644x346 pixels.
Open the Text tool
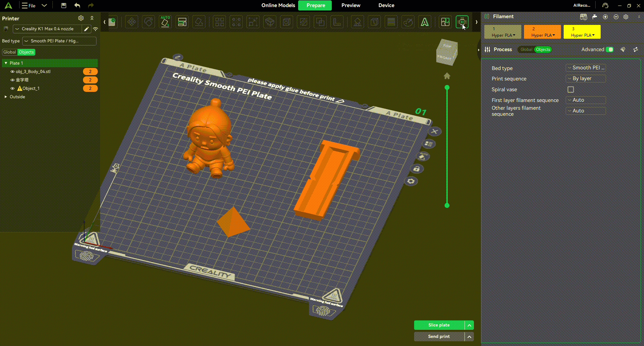tap(425, 22)
